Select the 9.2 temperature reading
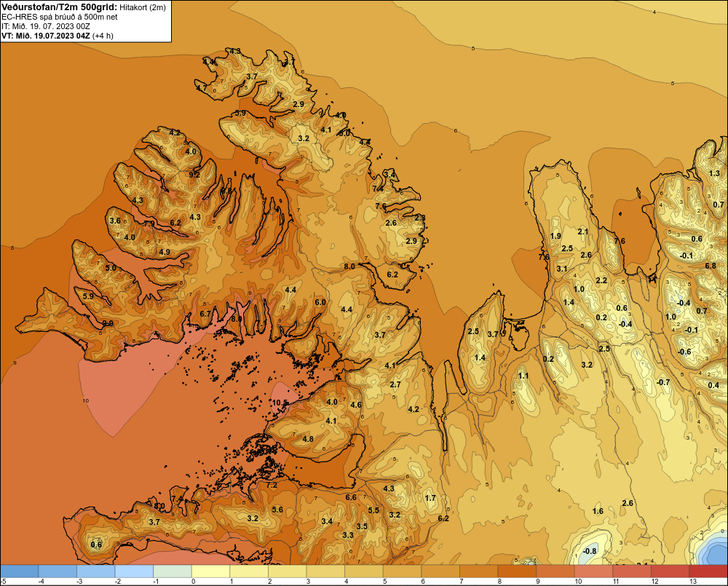The image size is (728, 586). (x=194, y=175)
